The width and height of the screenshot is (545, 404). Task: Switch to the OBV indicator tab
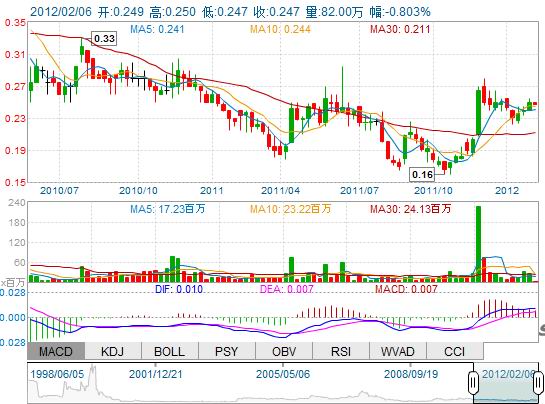click(x=284, y=351)
